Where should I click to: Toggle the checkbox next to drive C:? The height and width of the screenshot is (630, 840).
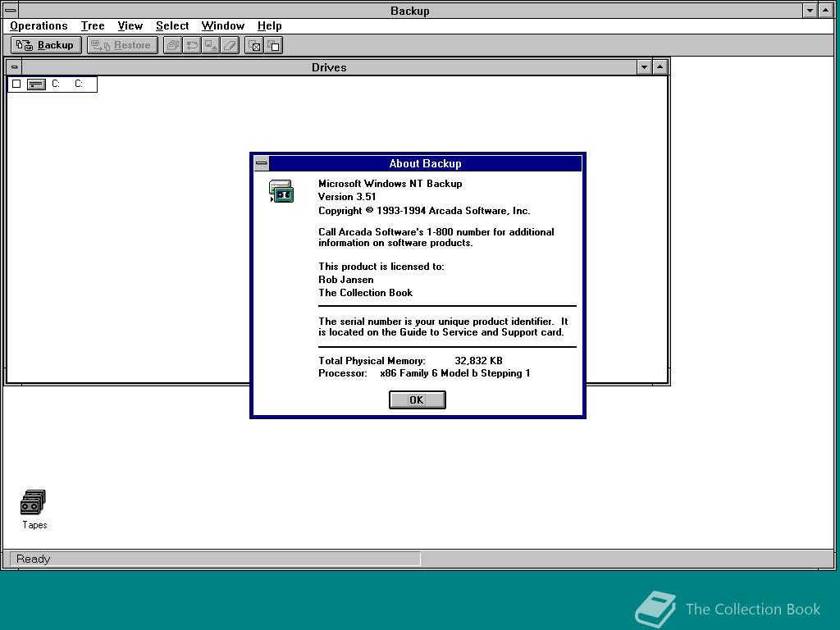(16, 84)
